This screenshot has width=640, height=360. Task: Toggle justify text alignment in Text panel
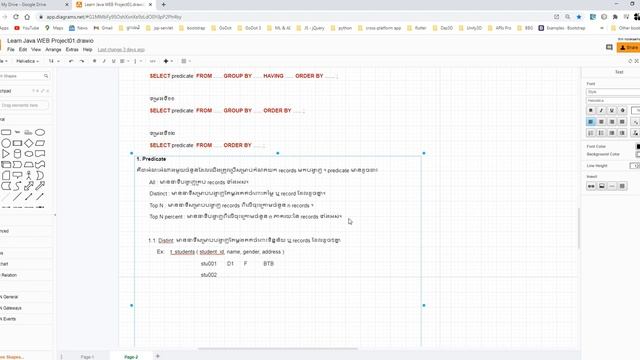[x=622, y=122]
